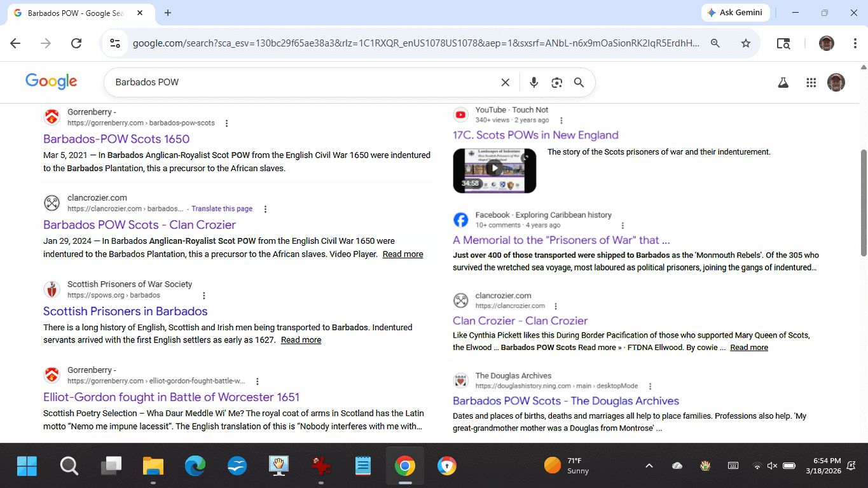Open Google Lens image search
868x488 pixels.
pos(557,82)
